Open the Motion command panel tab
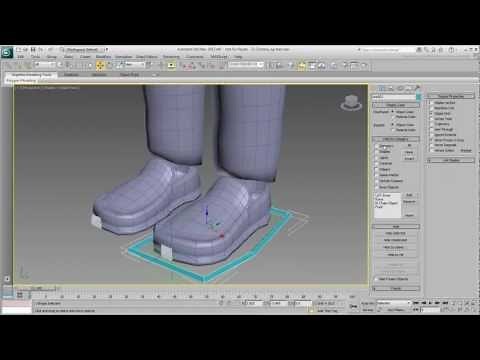Screen dimensions: 480x360 (x=400, y=88)
